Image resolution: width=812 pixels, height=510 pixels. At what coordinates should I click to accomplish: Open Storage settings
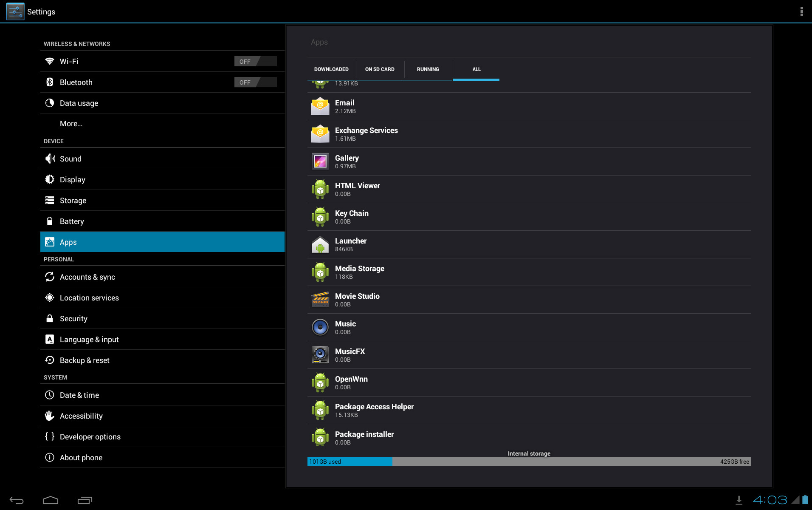pyautogui.click(x=163, y=200)
